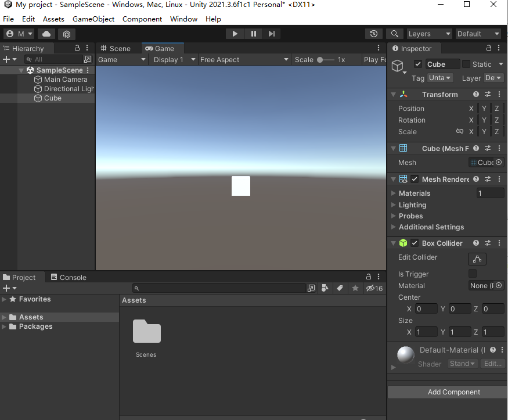This screenshot has height=420, width=508.
Task: Click the Edit Collider button icon
Action: [x=477, y=259]
